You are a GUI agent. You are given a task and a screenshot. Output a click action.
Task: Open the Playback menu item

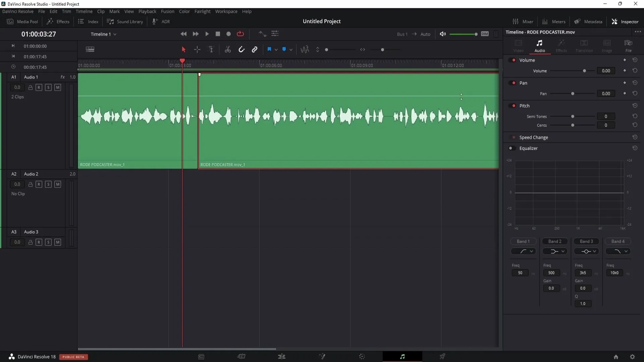click(x=147, y=11)
